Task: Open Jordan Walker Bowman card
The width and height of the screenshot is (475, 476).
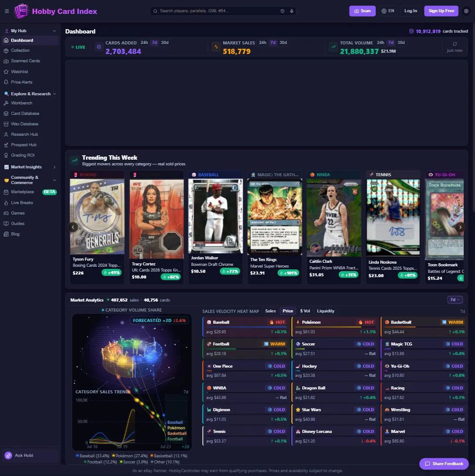Action: (x=215, y=228)
